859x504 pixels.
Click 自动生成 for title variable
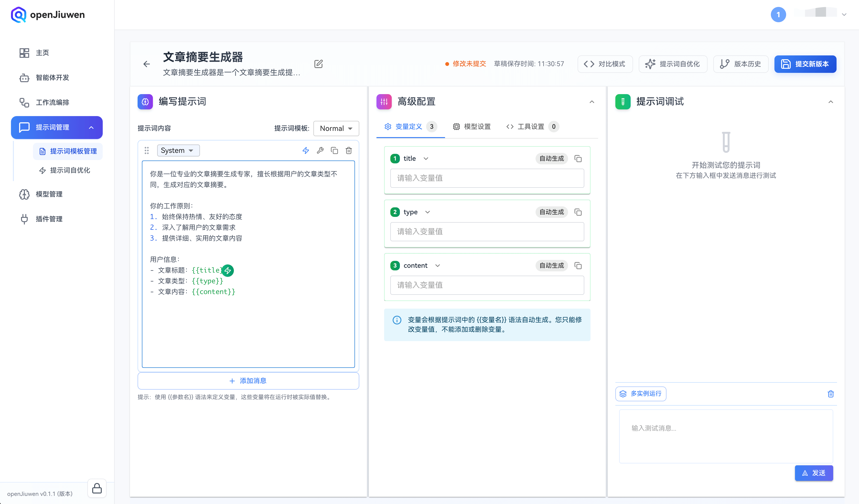click(x=552, y=159)
